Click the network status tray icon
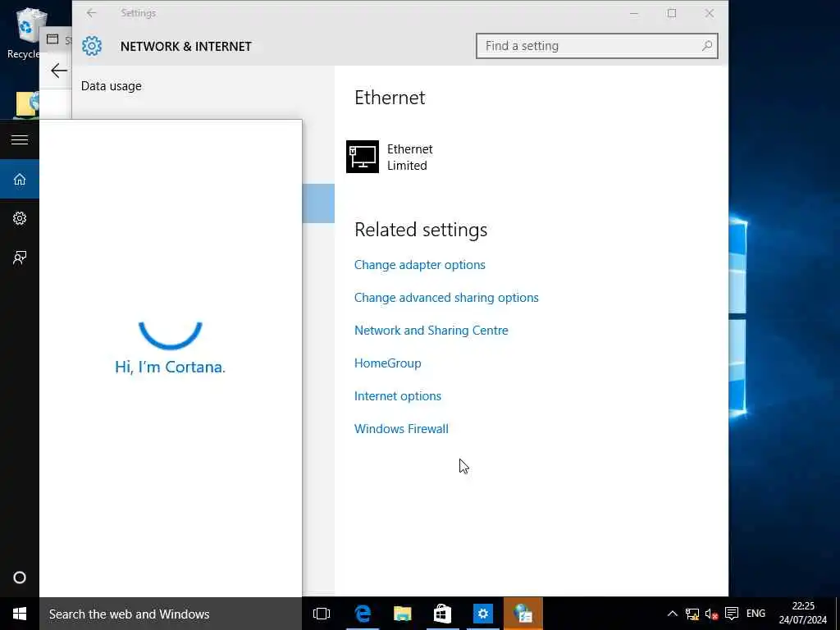The width and height of the screenshot is (840, 630). click(x=692, y=614)
